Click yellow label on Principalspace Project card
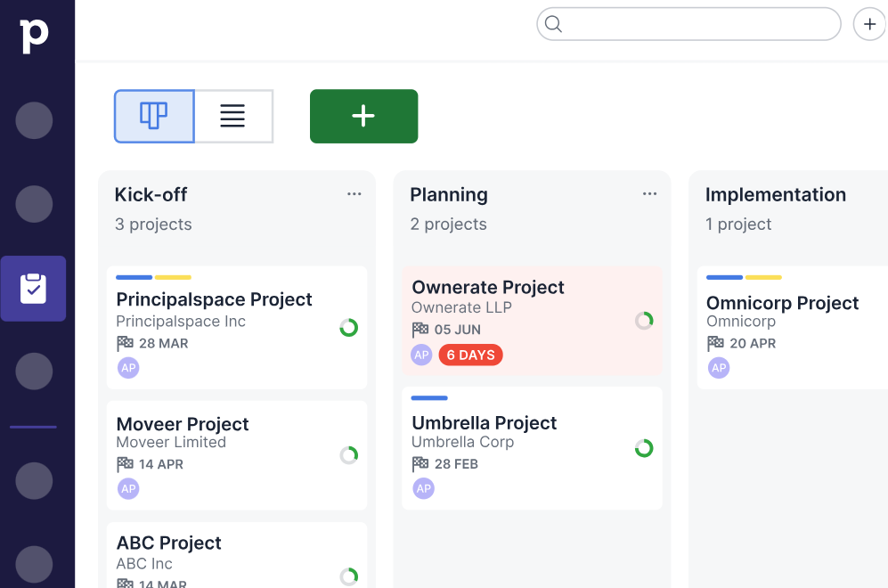888x588 pixels. pyautogui.click(x=173, y=277)
